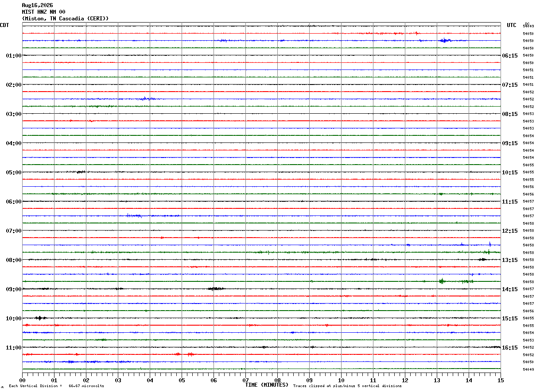Click the TIME (MINUTES) axis title

pos(267,385)
